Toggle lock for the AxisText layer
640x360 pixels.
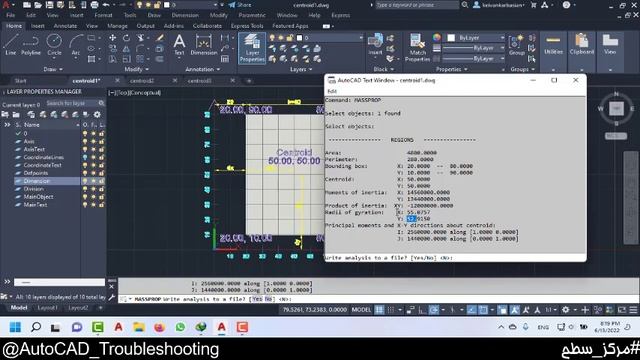[x=101, y=149]
